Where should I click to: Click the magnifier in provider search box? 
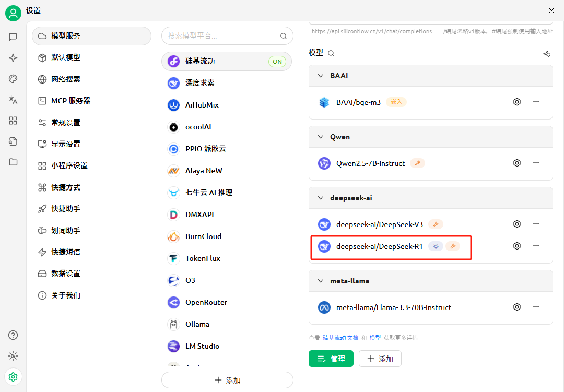tap(284, 36)
